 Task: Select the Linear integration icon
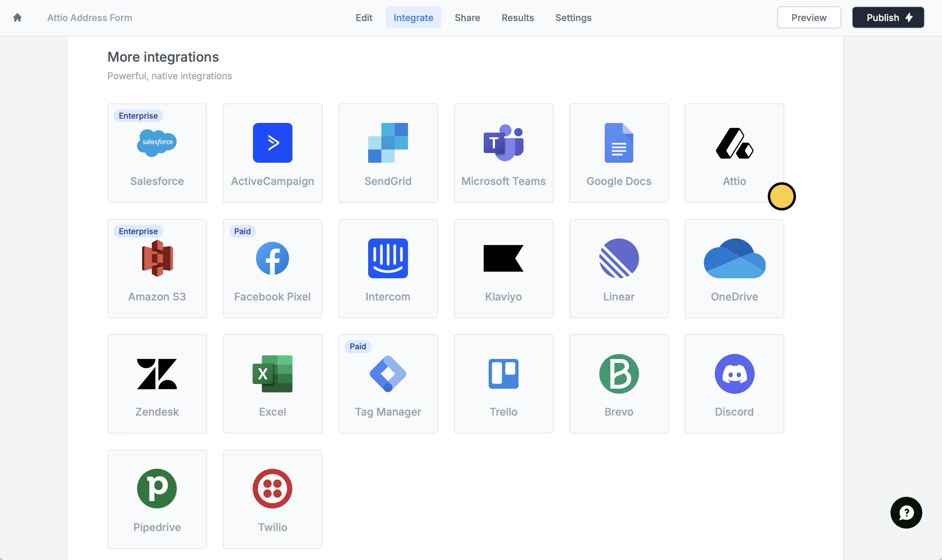point(619,258)
